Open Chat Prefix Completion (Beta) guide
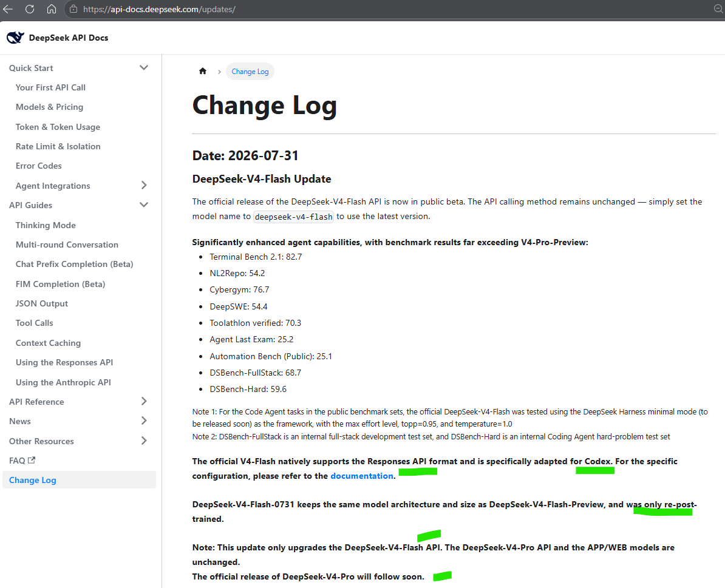725x588 pixels. coord(74,264)
